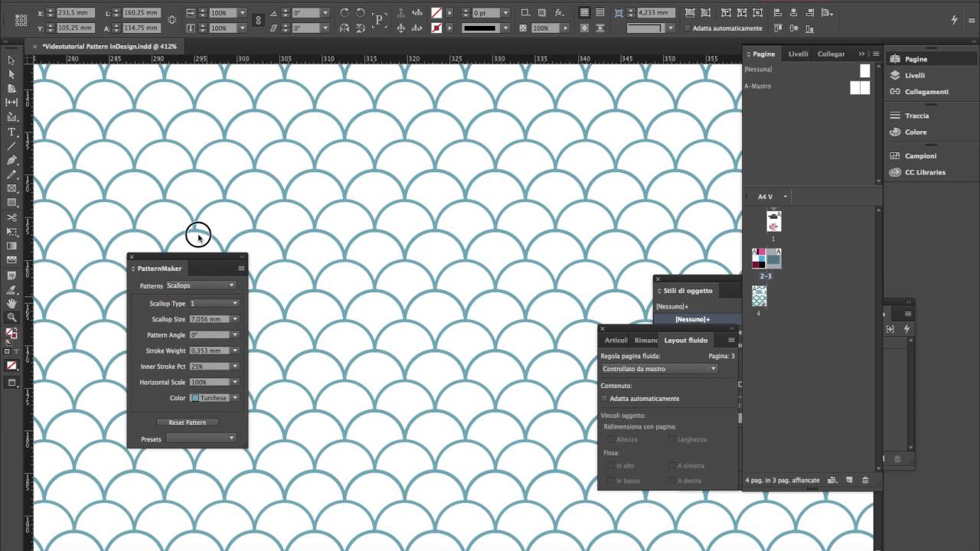980x551 pixels.
Task: Select the Gradient Swatch tool
Action: coord(11,246)
